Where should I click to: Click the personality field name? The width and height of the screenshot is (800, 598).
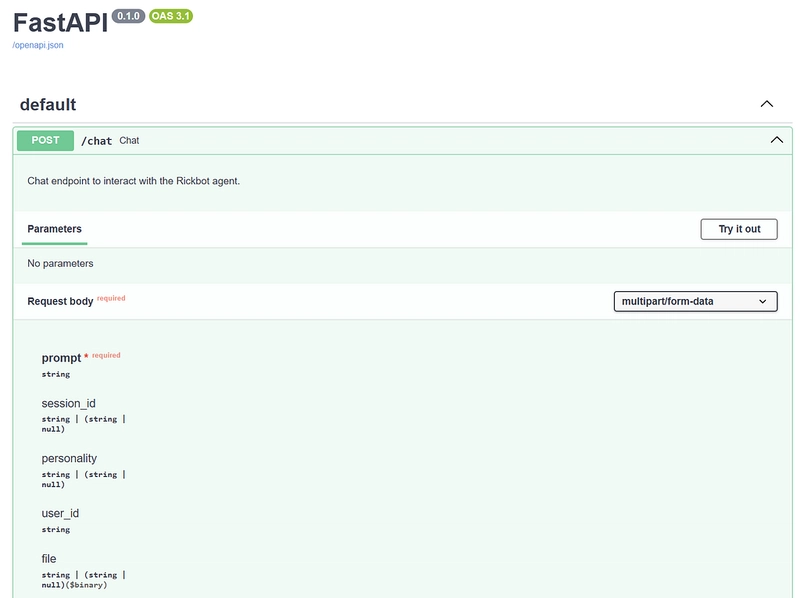click(x=69, y=459)
